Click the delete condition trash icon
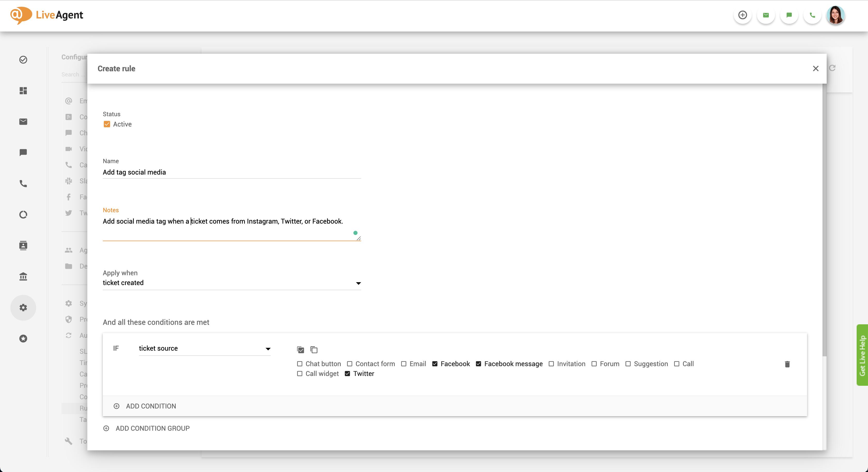The width and height of the screenshot is (868, 472). 787,364
